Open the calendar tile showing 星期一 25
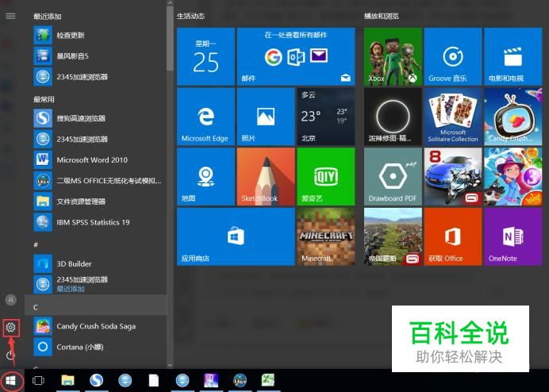This screenshot has width=549, height=392. (206, 56)
